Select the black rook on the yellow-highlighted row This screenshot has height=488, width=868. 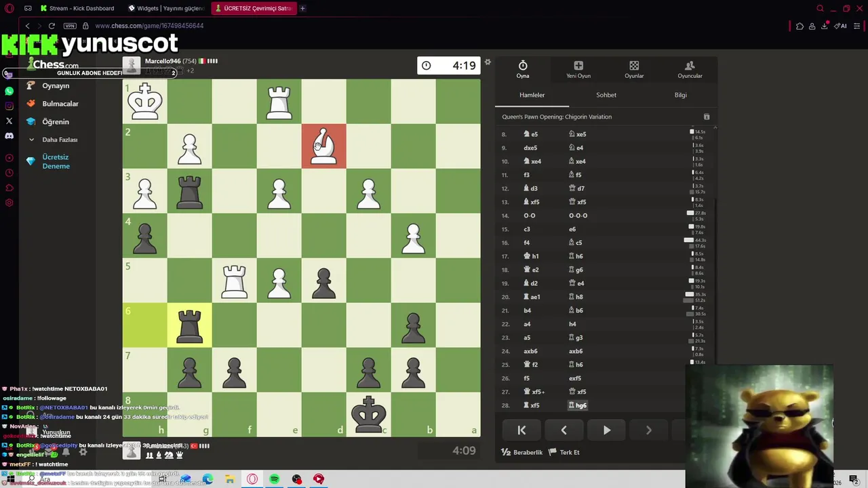189,325
